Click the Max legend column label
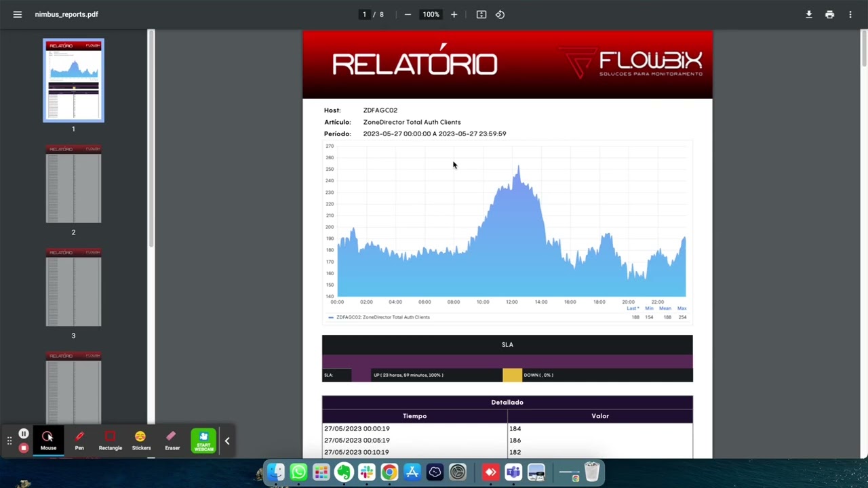 click(682, 308)
